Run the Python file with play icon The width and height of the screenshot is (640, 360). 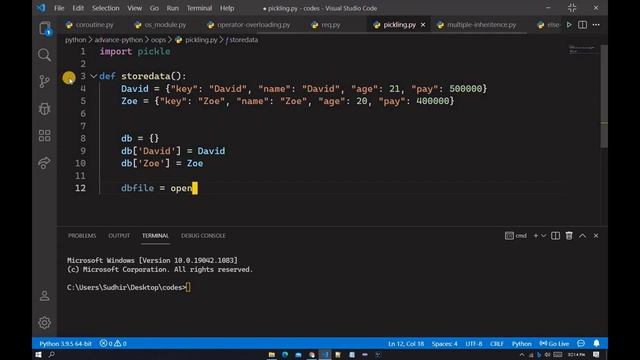[569, 25]
